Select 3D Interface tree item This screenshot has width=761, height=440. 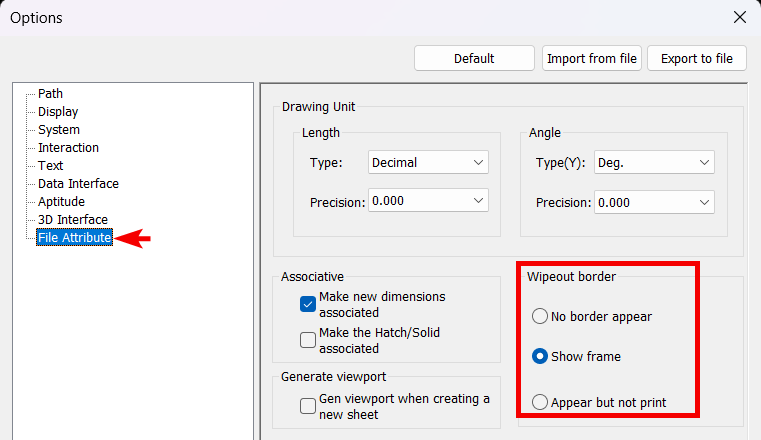(72, 220)
